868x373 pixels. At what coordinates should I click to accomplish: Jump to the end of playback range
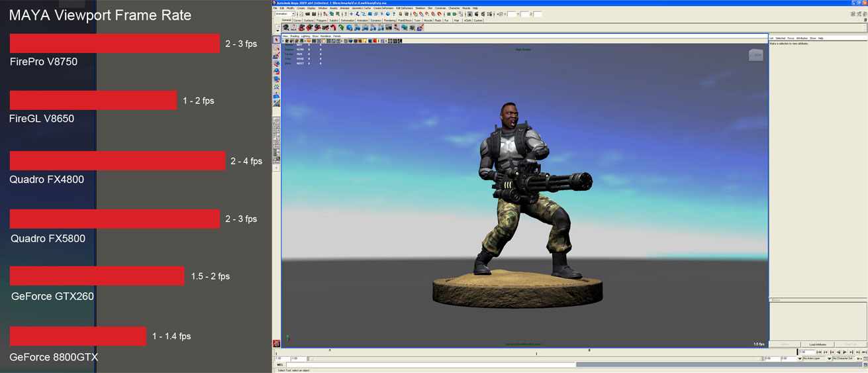click(x=863, y=352)
